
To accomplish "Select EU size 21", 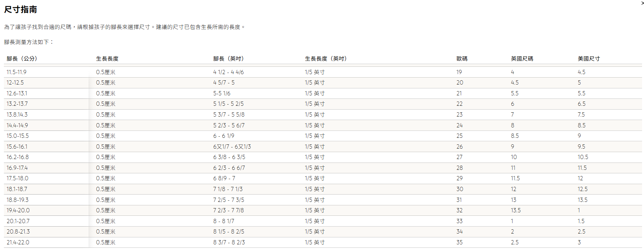I will [x=459, y=93].
